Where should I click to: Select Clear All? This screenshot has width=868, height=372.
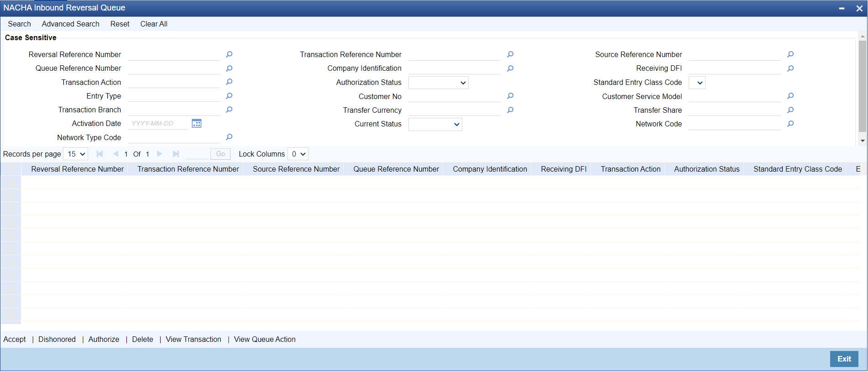tap(154, 24)
